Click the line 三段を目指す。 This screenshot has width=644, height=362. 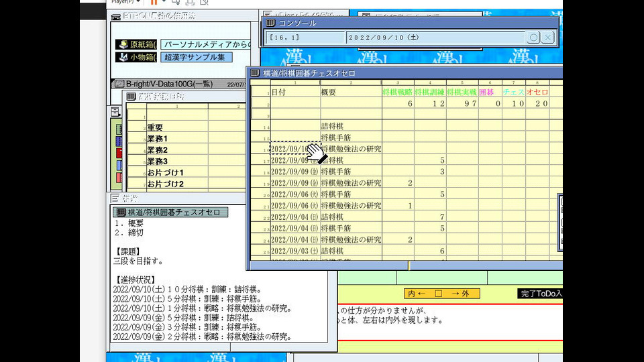point(138,261)
